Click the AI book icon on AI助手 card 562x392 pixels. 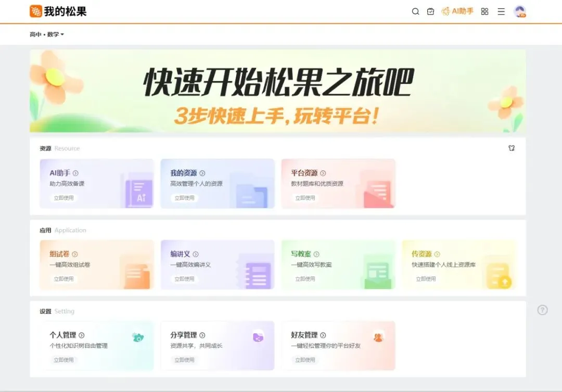tap(139, 194)
